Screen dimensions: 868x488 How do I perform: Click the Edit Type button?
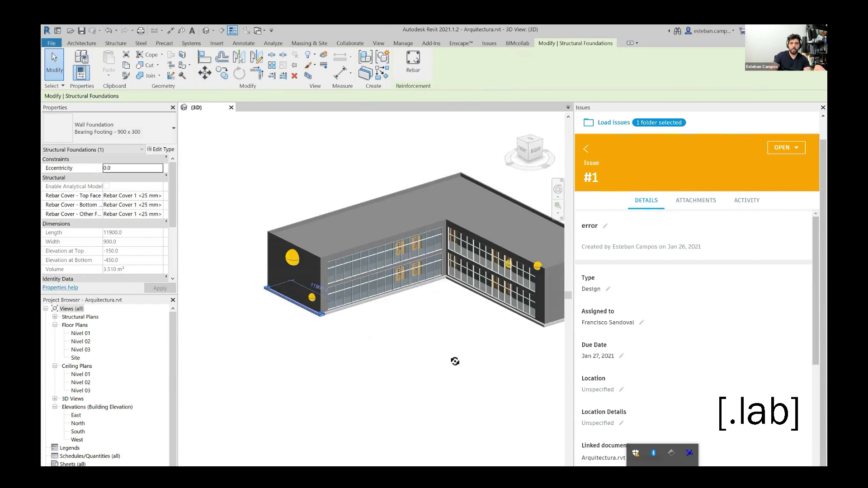pyautogui.click(x=160, y=149)
